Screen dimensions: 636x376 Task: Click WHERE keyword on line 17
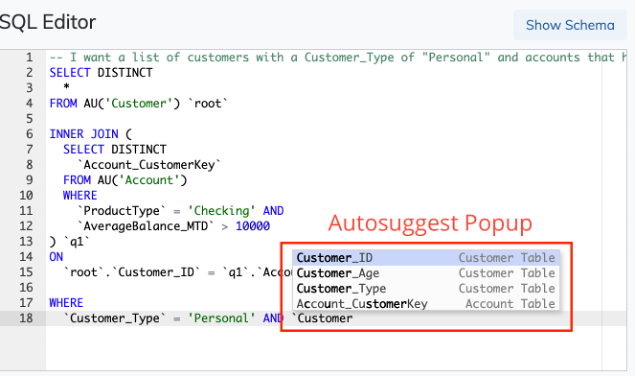click(x=66, y=303)
